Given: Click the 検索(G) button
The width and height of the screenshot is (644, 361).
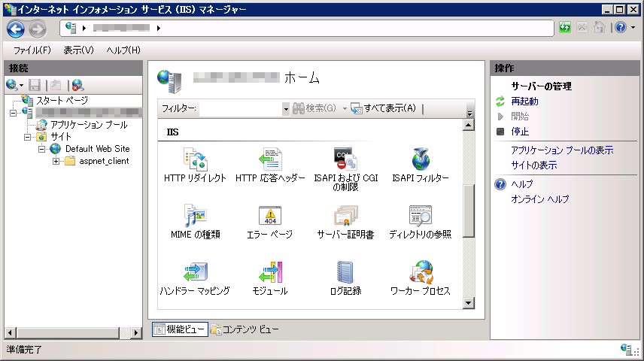Looking at the screenshot, I should (x=314, y=108).
